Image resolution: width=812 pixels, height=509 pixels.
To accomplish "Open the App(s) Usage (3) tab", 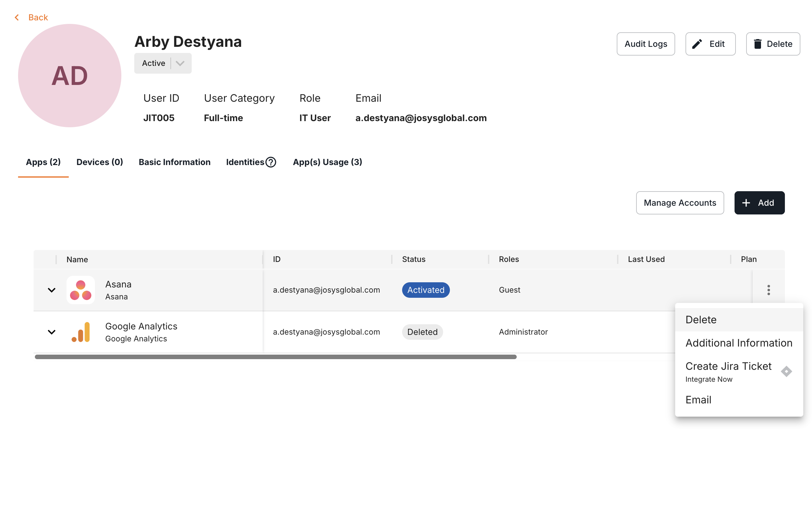I will coord(327,162).
